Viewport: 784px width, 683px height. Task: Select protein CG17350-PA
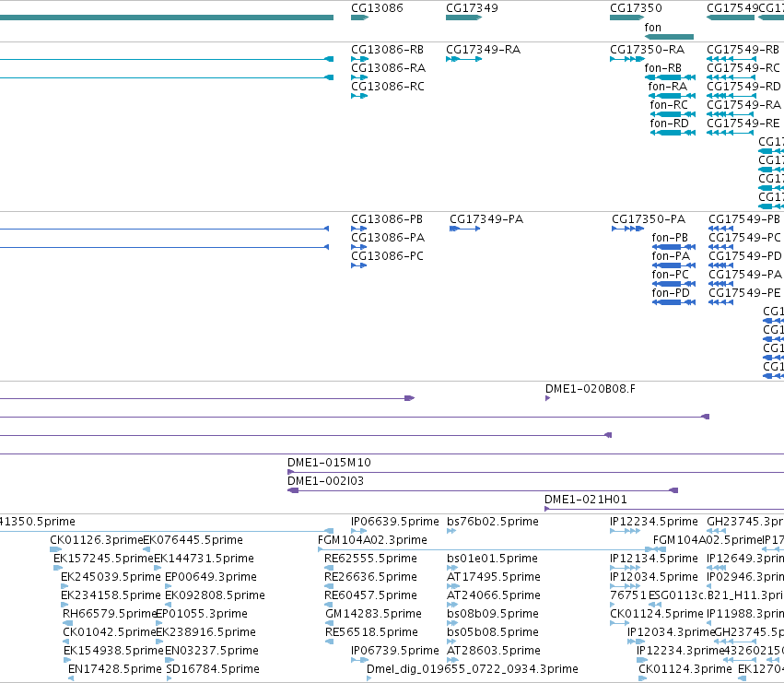tap(649, 219)
